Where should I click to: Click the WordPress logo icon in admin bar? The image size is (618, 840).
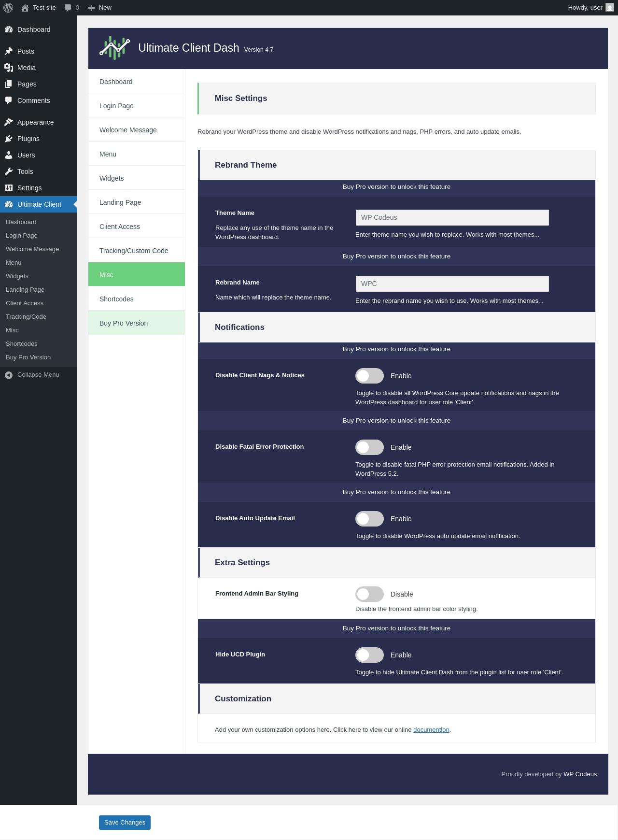(8, 8)
